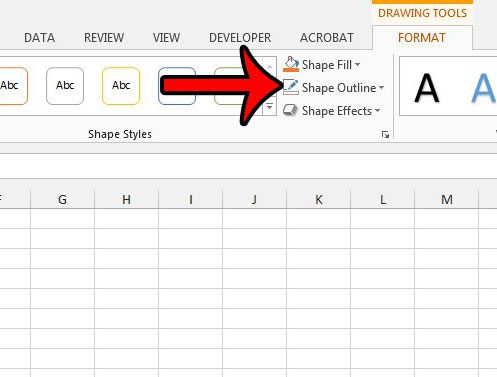Choose the blue-outlined shape style thumbnail
497x377 pixels.
tap(177, 86)
